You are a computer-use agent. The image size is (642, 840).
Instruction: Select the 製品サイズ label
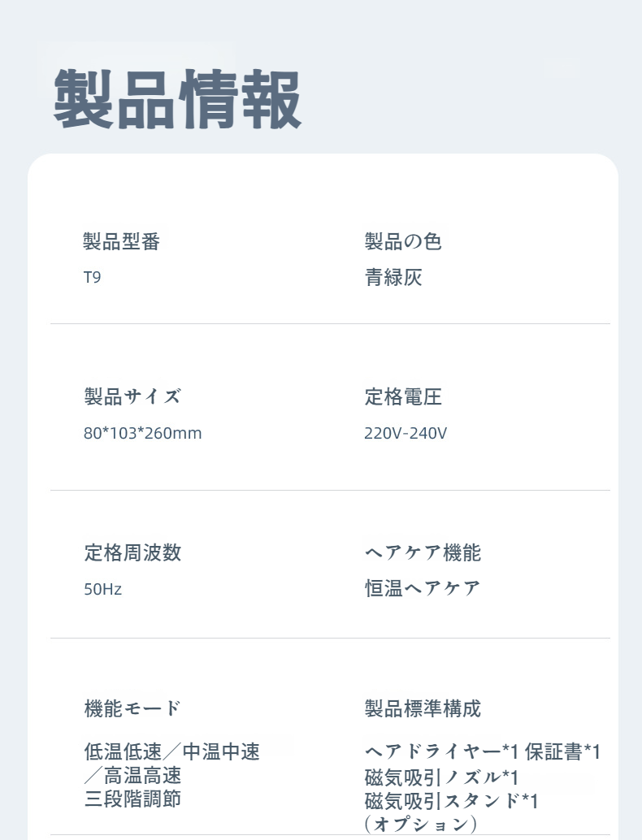(132, 396)
